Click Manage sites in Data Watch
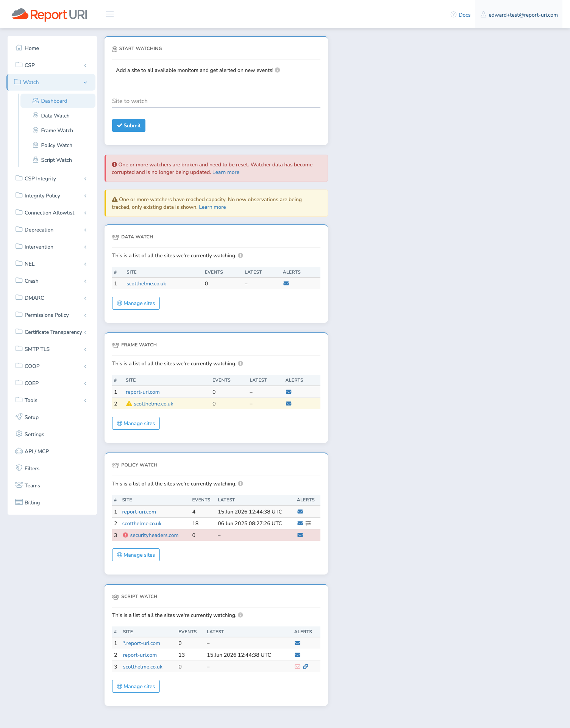The image size is (570, 728). tap(136, 303)
